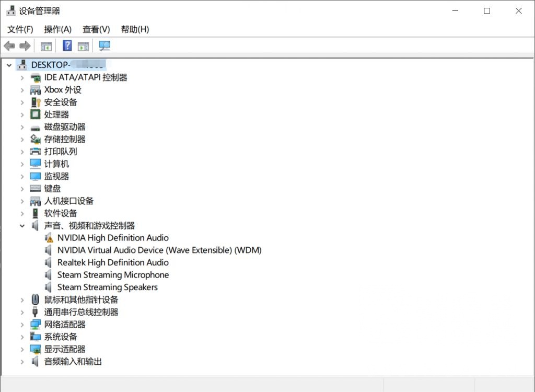Click the Forward navigation arrow icon
This screenshot has height=392, width=535.
click(x=25, y=45)
